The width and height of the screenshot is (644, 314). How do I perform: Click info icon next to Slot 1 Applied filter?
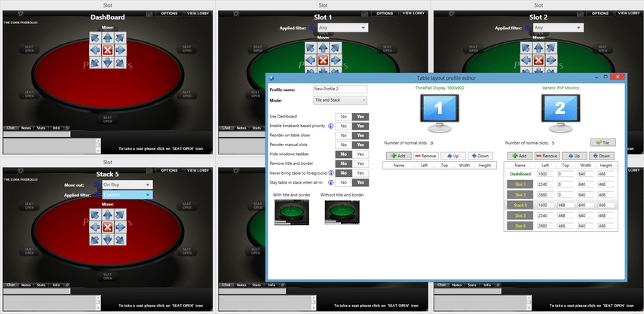(x=311, y=29)
